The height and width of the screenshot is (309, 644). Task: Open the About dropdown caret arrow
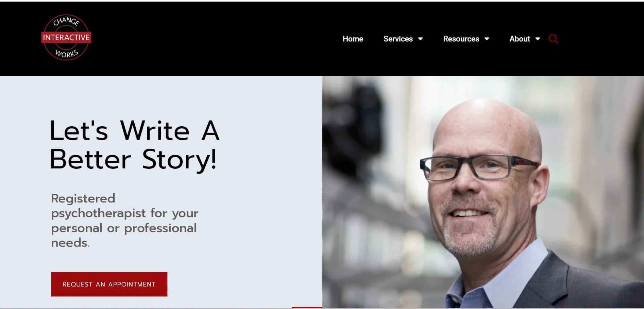(538, 39)
